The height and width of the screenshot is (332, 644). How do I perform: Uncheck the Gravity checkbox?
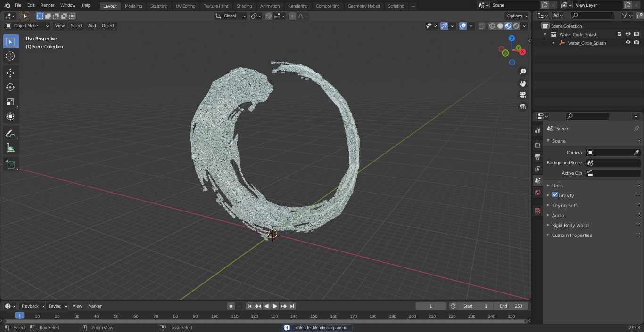[x=555, y=195]
